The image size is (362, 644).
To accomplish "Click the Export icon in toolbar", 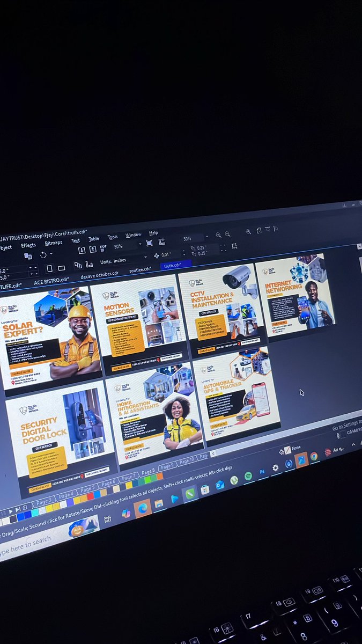I will pyautogui.click(x=92, y=249).
